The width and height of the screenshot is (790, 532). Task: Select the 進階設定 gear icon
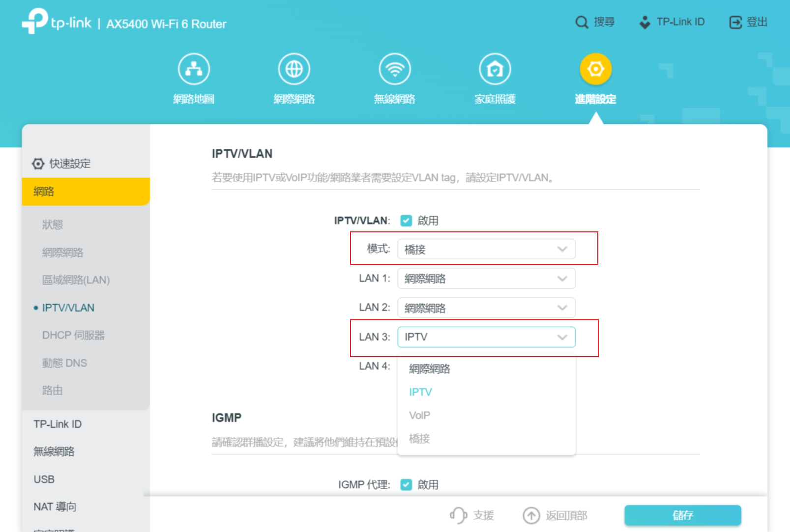tap(595, 69)
